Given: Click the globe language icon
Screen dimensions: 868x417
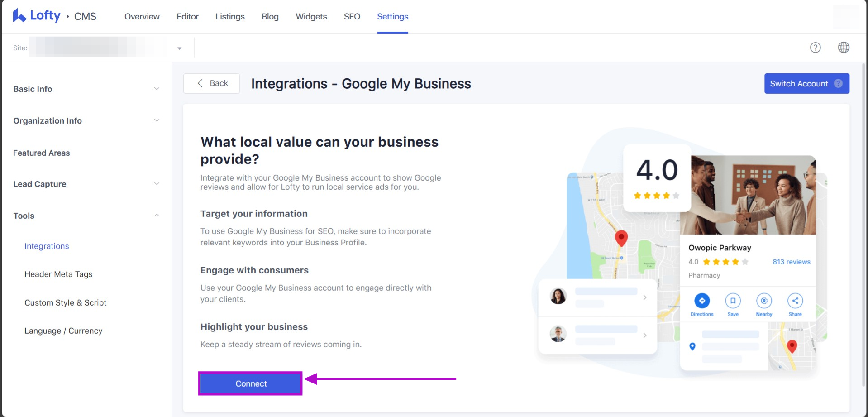Looking at the screenshot, I should [x=843, y=48].
